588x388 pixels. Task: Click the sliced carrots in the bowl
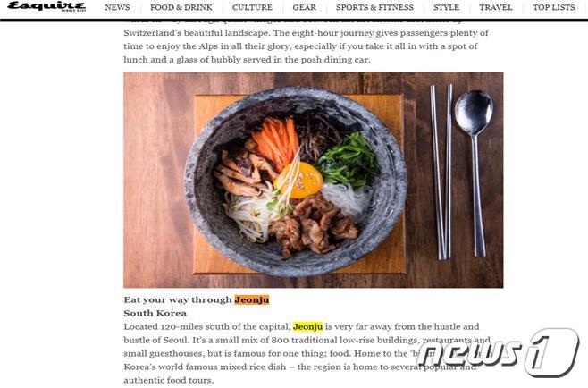pos(275,142)
